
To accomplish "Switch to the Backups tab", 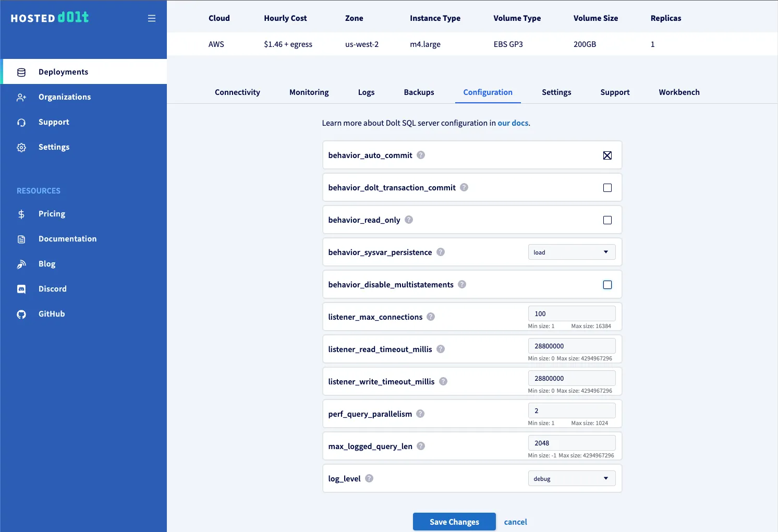I will point(419,92).
